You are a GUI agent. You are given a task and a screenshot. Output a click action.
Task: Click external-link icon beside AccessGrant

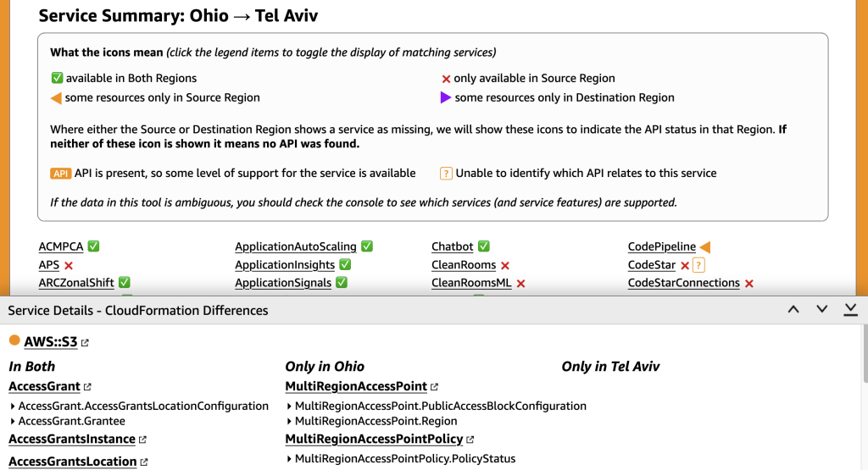coord(87,386)
